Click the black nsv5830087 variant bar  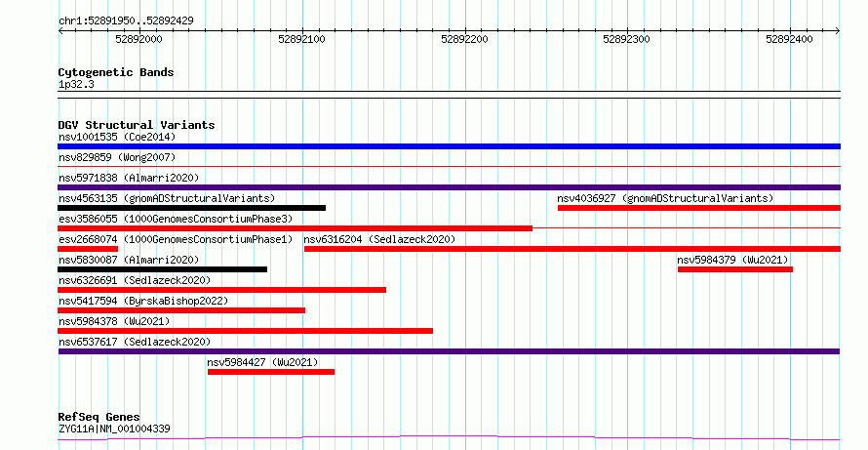162,269
